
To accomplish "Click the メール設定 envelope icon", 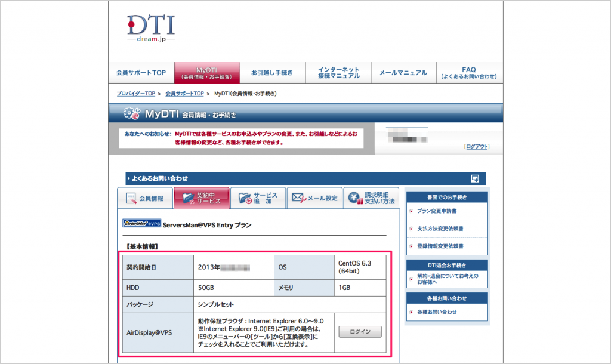I will coord(299,198).
